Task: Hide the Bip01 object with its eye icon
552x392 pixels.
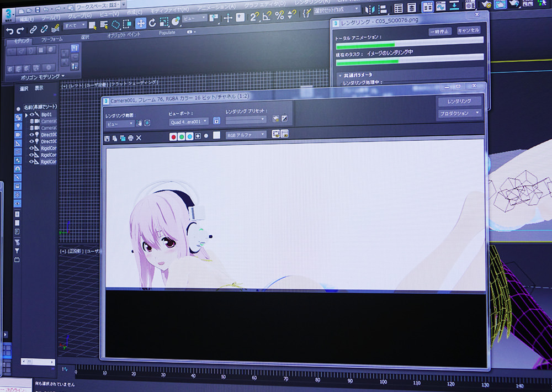Action: [x=32, y=115]
